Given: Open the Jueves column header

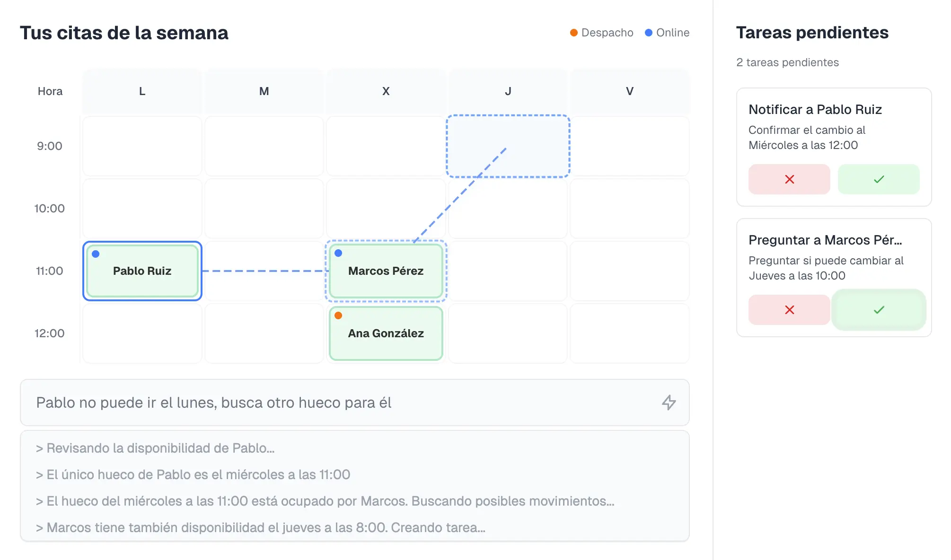Looking at the screenshot, I should pyautogui.click(x=508, y=91).
